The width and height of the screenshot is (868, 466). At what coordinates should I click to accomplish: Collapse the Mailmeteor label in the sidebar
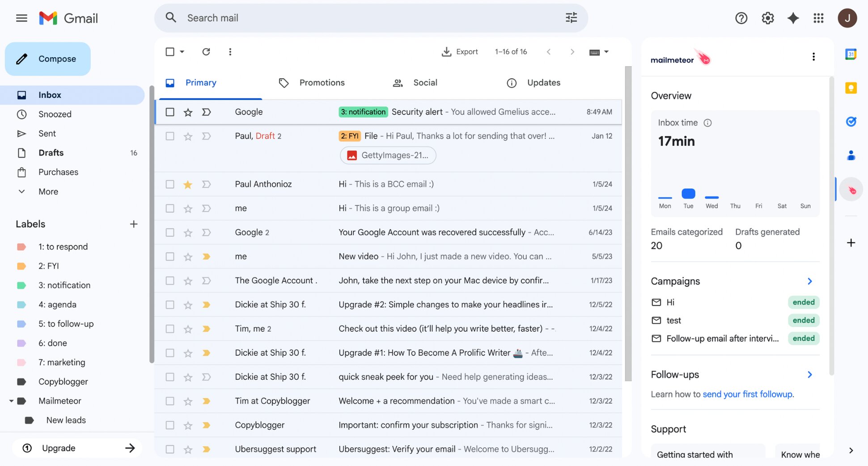(12, 401)
